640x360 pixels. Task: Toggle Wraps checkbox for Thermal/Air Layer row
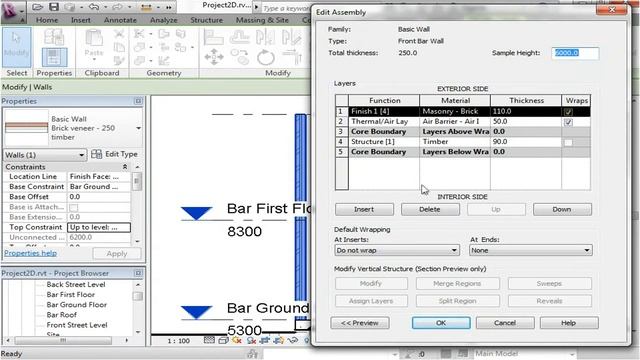coord(568,122)
